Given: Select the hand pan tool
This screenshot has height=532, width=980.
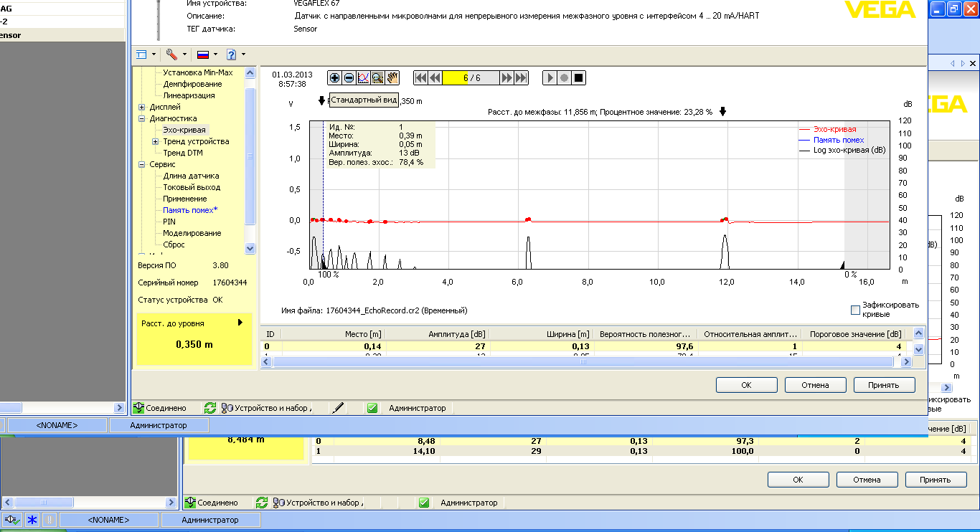Looking at the screenshot, I should 392,77.
